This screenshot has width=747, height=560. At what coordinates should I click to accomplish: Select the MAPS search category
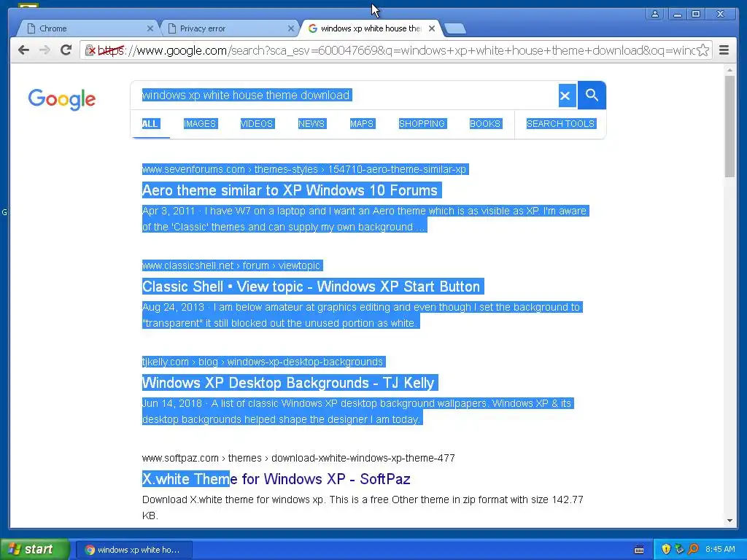(x=362, y=124)
